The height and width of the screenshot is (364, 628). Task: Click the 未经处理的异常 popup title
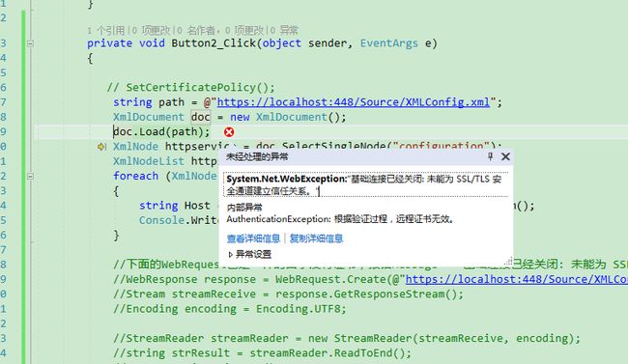click(x=257, y=156)
